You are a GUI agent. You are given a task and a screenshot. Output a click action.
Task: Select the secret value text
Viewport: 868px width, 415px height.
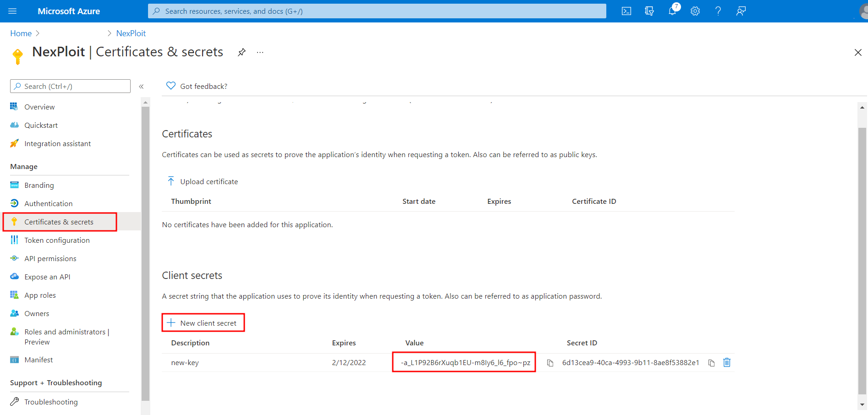tap(466, 362)
